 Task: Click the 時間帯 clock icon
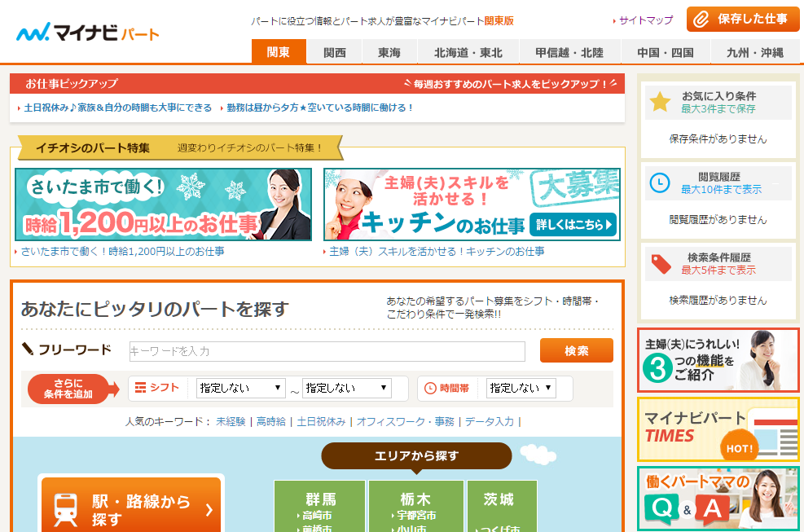(430, 389)
